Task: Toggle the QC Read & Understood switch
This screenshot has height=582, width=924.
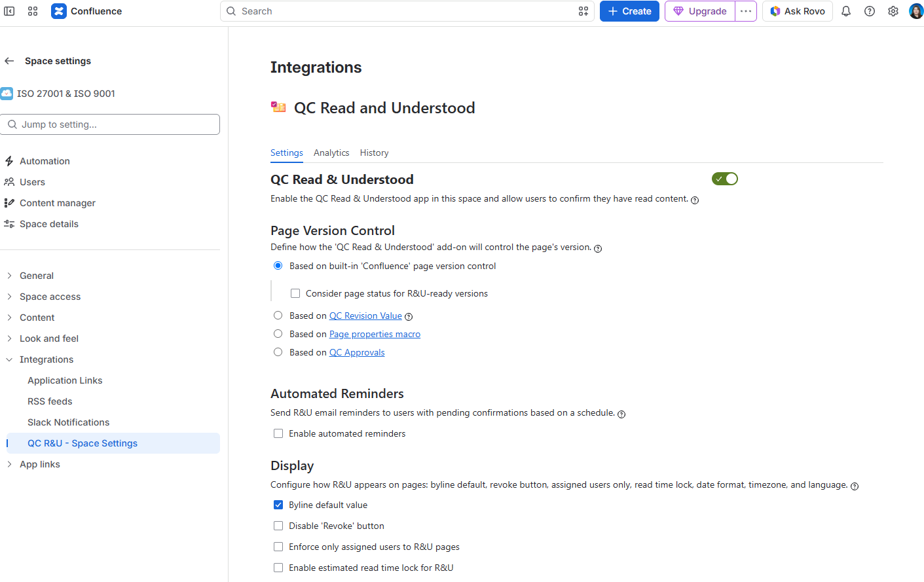Action: click(725, 179)
